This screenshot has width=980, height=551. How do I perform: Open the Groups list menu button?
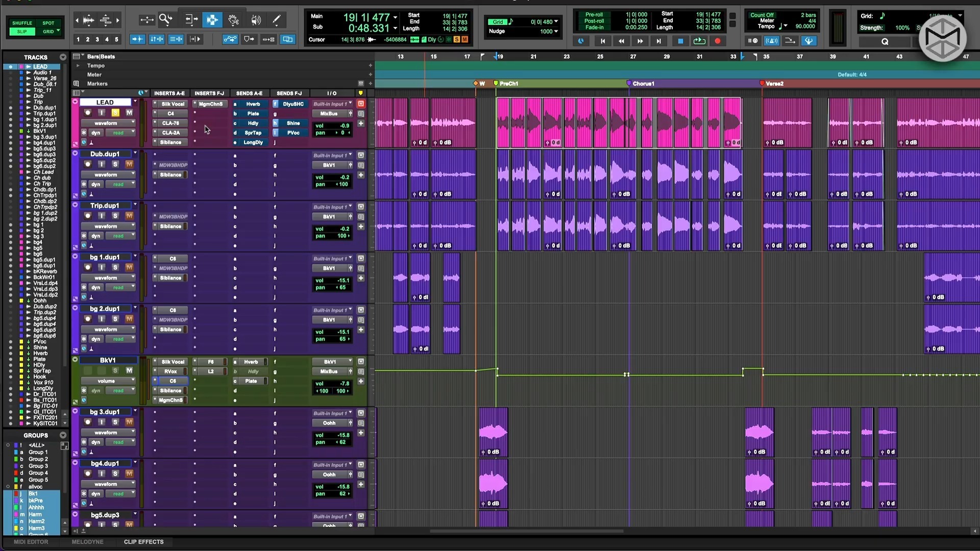coord(63,435)
